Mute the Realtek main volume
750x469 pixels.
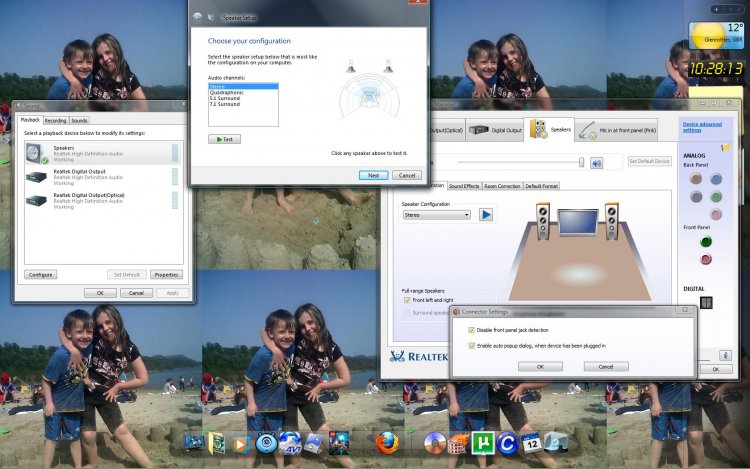pos(596,163)
